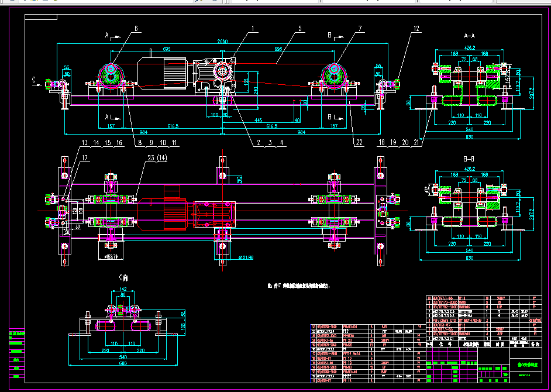The height and width of the screenshot is (392, 551).
Task: Pick the 630 dimension in section B-B
Action: pos(469,257)
